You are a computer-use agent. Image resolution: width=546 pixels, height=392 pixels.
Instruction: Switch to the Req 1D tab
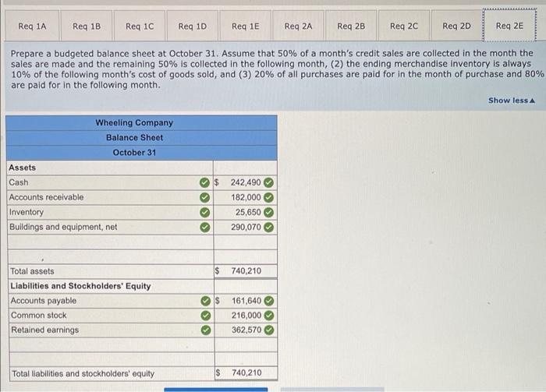(192, 26)
